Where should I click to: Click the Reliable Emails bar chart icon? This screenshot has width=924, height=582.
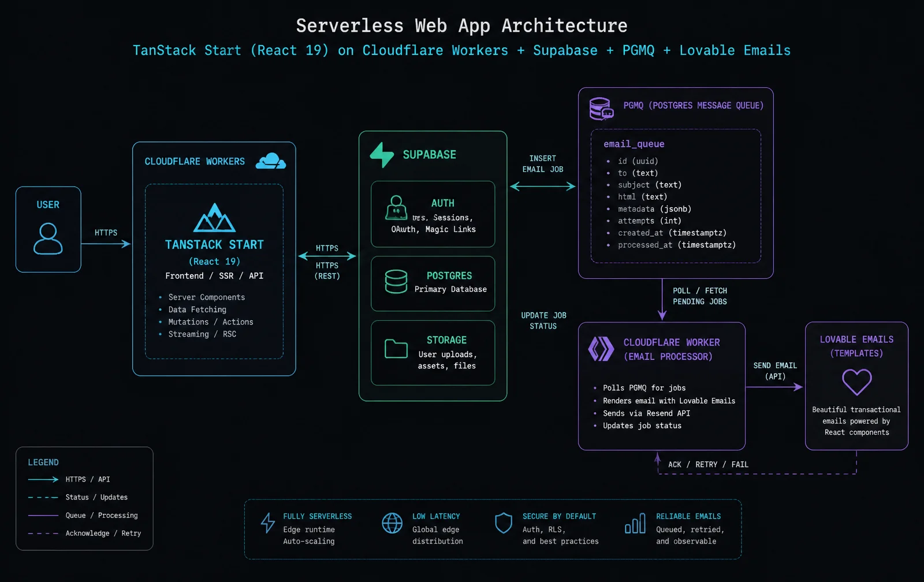click(x=635, y=524)
